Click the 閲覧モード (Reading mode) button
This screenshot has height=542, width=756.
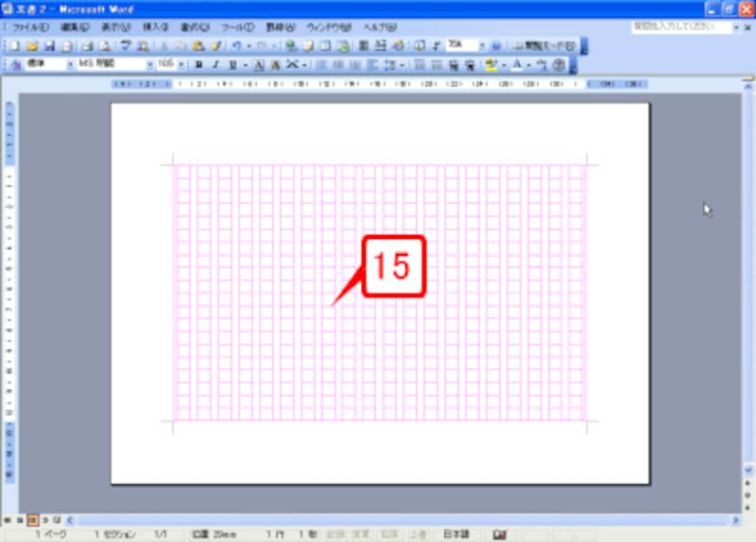coord(545,46)
